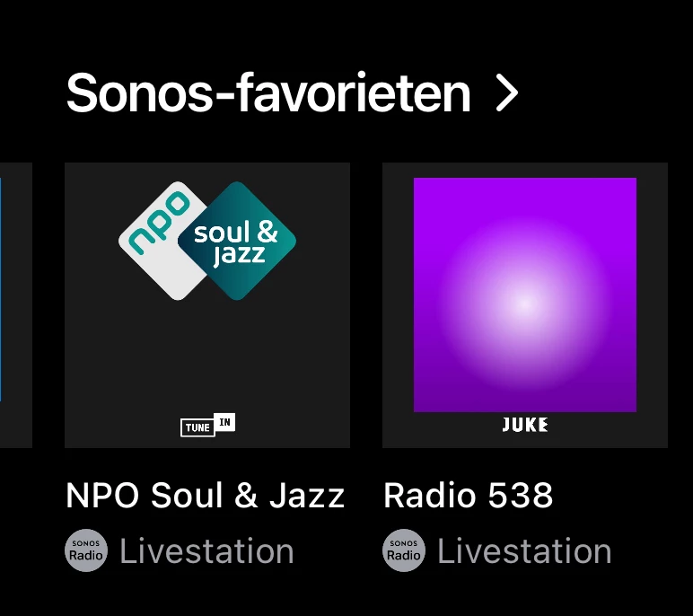Click the glowing center of the purple artwork

525,303
